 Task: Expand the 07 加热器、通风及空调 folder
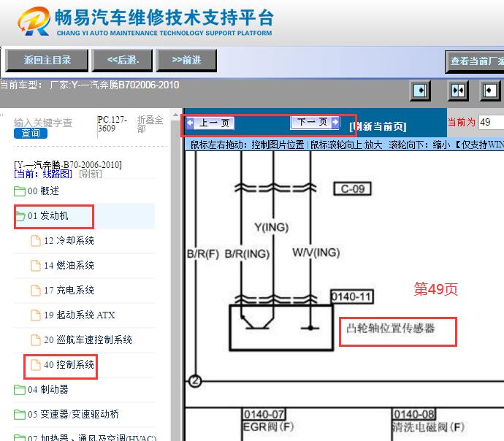tap(92, 437)
